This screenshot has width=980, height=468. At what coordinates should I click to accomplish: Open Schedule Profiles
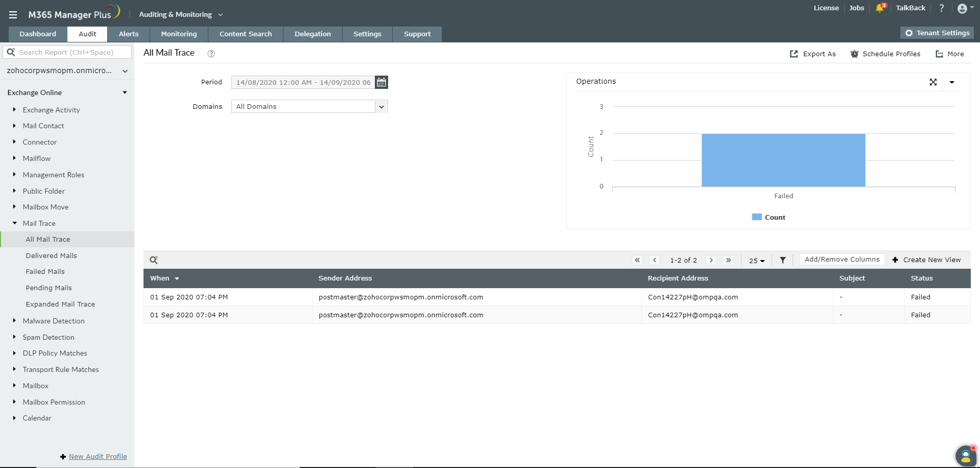coord(886,54)
